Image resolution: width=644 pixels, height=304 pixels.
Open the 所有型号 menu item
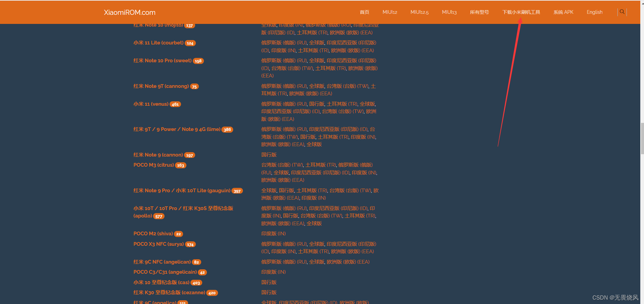click(479, 12)
